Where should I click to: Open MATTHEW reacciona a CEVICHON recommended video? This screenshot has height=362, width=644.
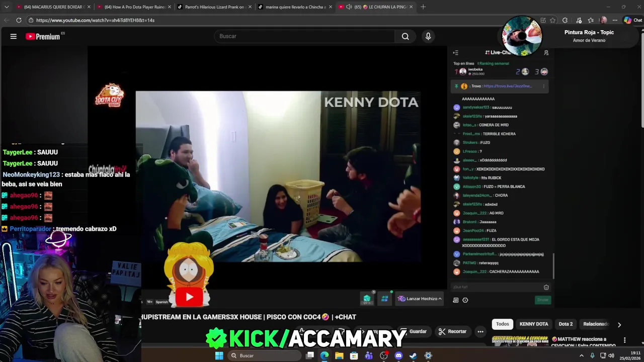click(584, 342)
